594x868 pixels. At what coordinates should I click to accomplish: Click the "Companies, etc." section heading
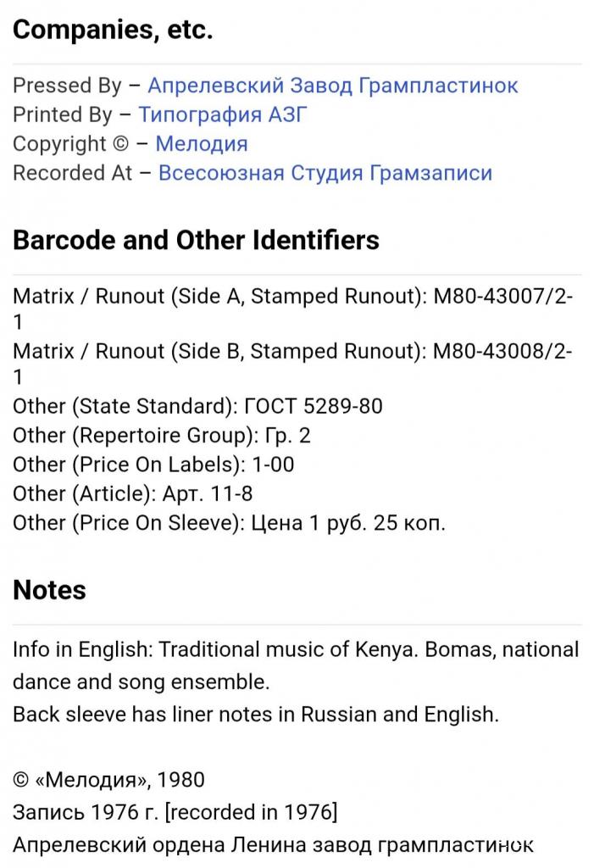pos(113,31)
